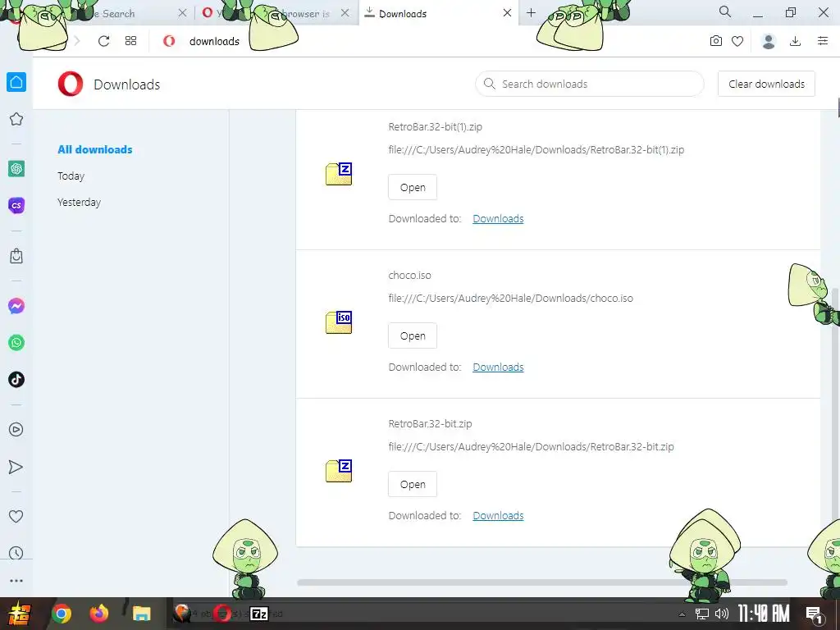Open RetroBar.32-bit.zip with Open button
Image resolution: width=840 pixels, height=630 pixels.
click(413, 484)
